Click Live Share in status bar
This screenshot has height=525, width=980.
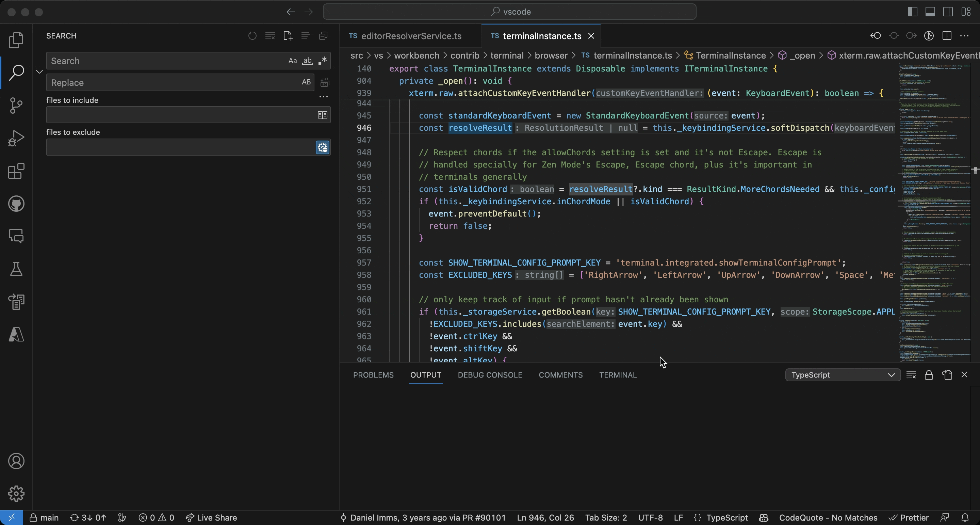click(212, 518)
